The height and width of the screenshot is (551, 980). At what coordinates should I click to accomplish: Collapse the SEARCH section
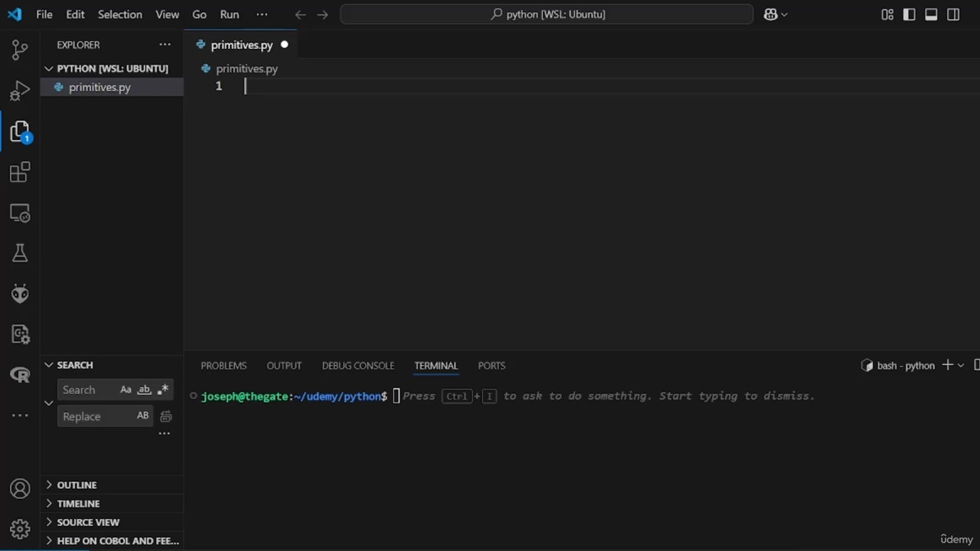(49, 365)
